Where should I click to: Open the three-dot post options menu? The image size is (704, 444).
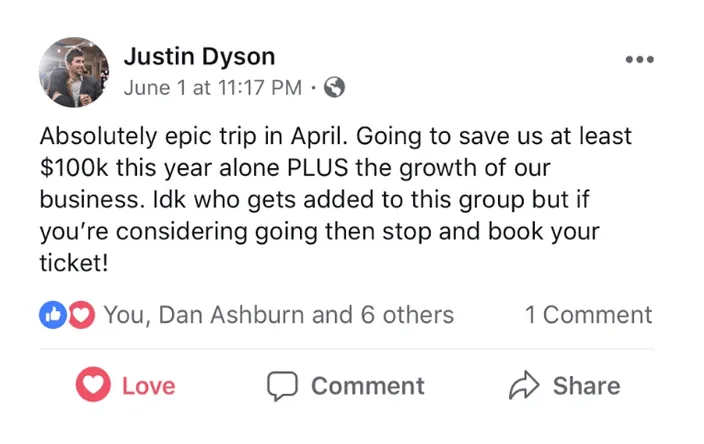638,59
